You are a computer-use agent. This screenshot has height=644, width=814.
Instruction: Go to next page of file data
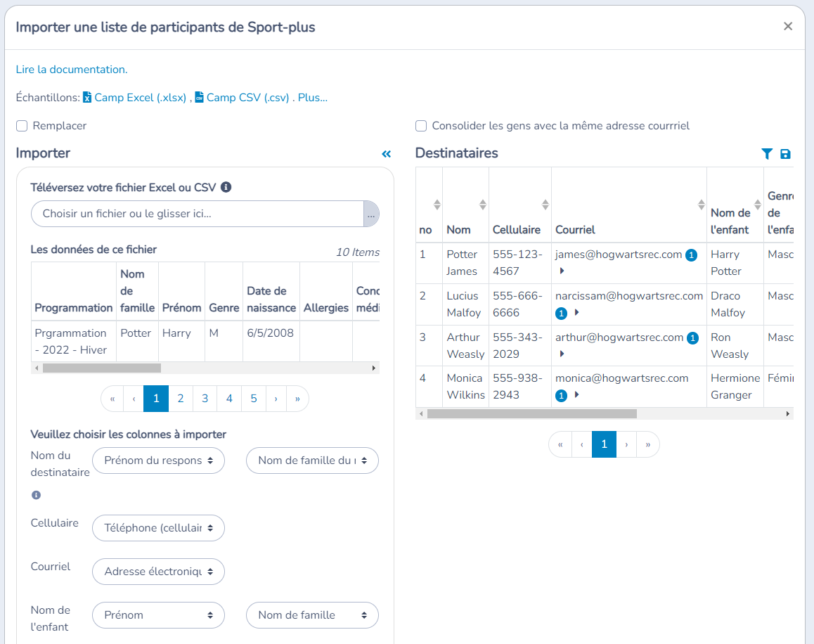[x=276, y=399]
